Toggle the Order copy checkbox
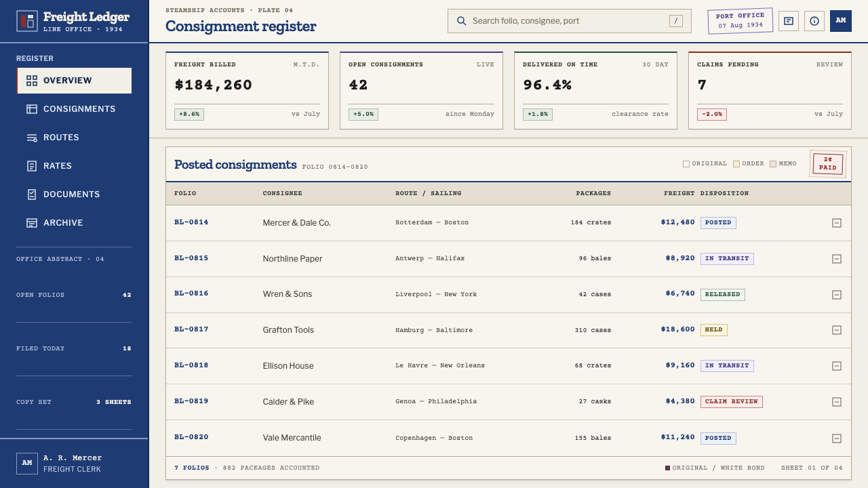 click(x=736, y=164)
